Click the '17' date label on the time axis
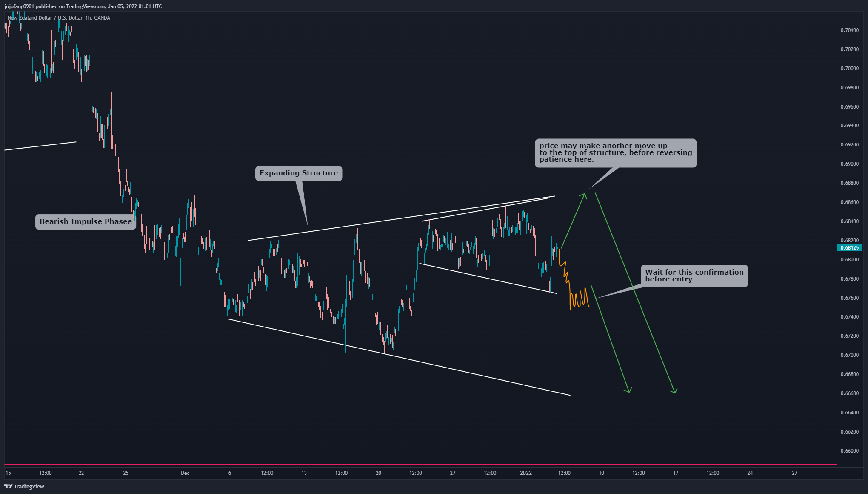868x494 pixels. pos(676,473)
